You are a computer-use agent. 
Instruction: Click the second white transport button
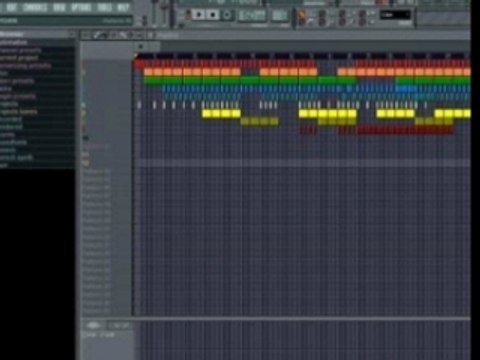click(213, 15)
